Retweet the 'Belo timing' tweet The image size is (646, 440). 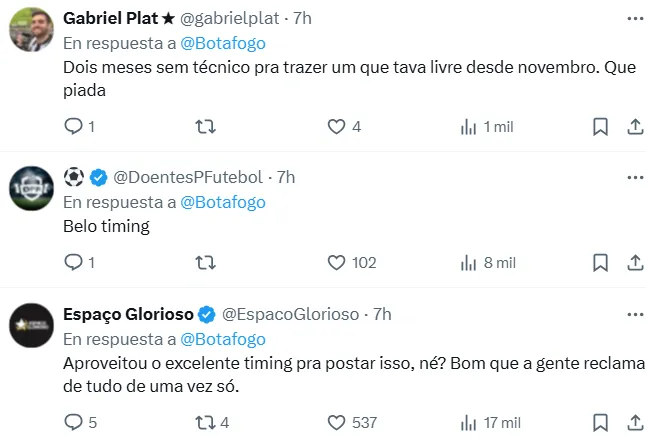point(204,263)
